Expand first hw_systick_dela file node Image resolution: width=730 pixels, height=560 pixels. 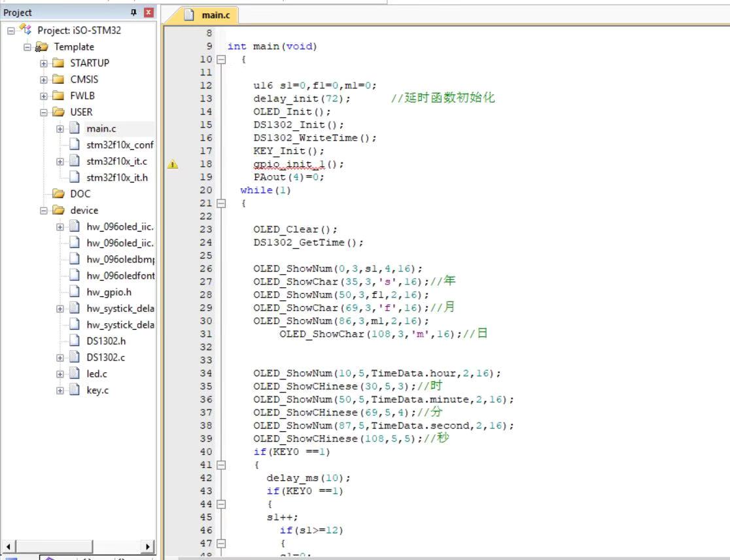click(60, 309)
